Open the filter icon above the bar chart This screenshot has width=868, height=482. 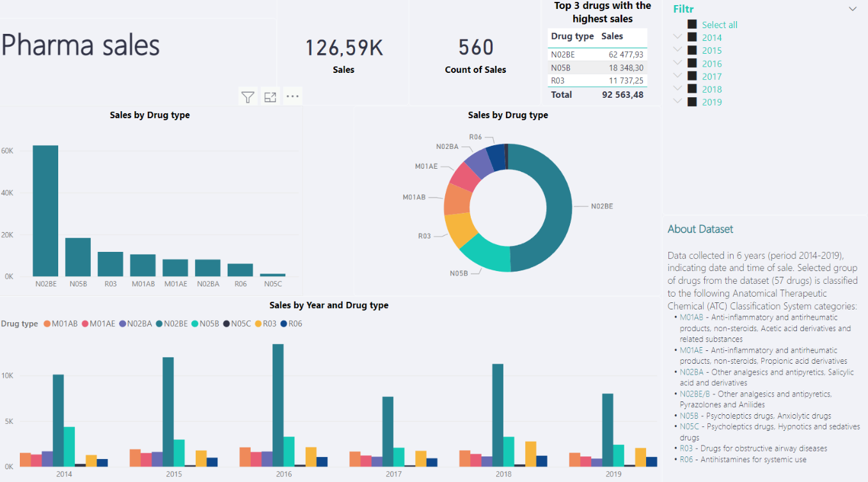coord(248,96)
